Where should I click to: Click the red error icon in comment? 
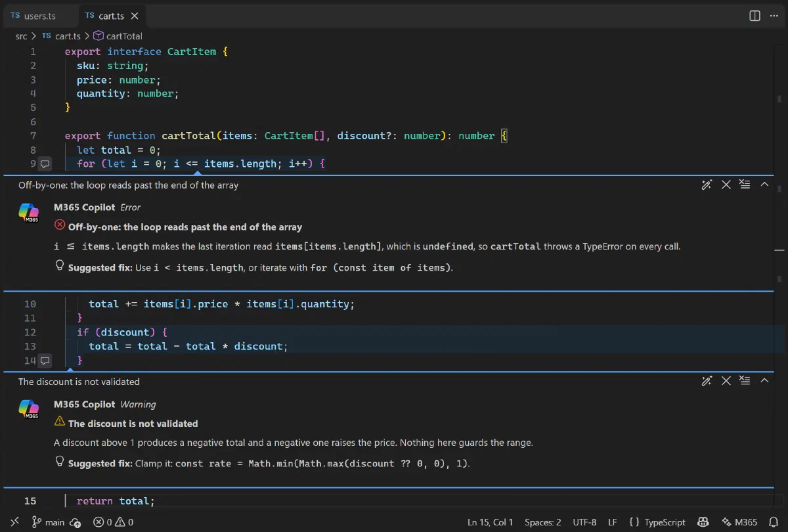tap(60, 225)
